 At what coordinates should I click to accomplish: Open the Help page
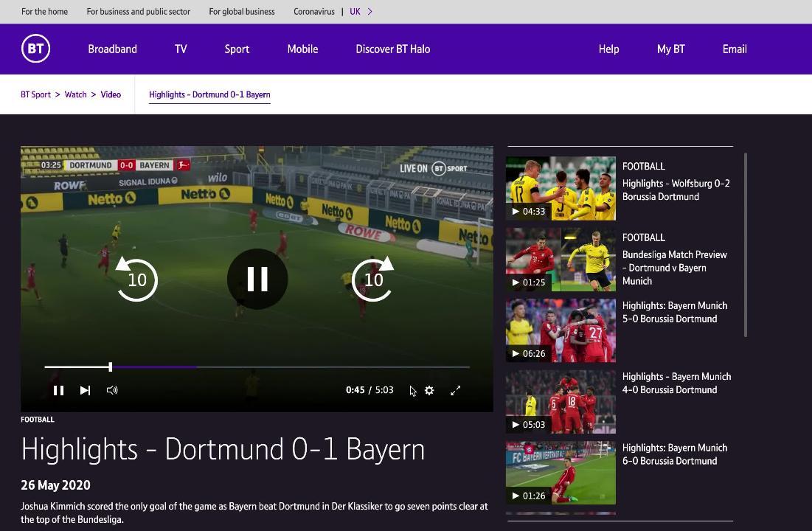pyautogui.click(x=608, y=49)
